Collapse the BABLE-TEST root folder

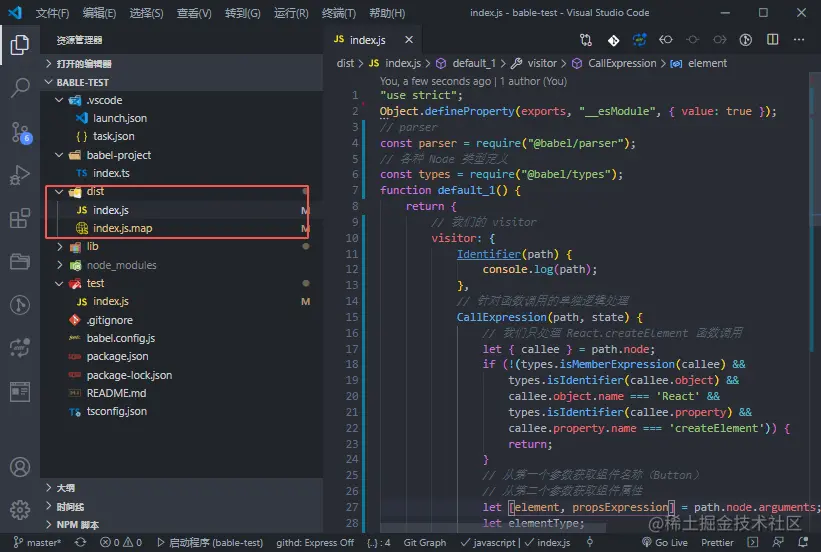tap(182, 82)
